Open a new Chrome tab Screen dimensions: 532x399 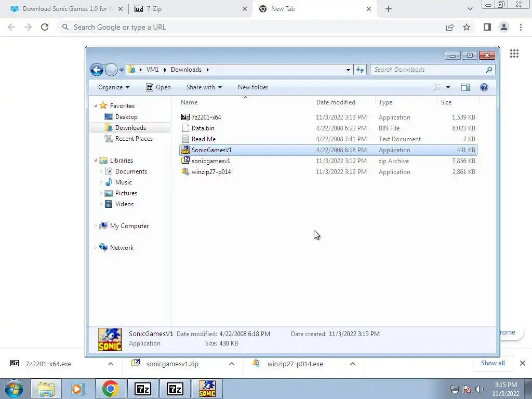tap(389, 9)
